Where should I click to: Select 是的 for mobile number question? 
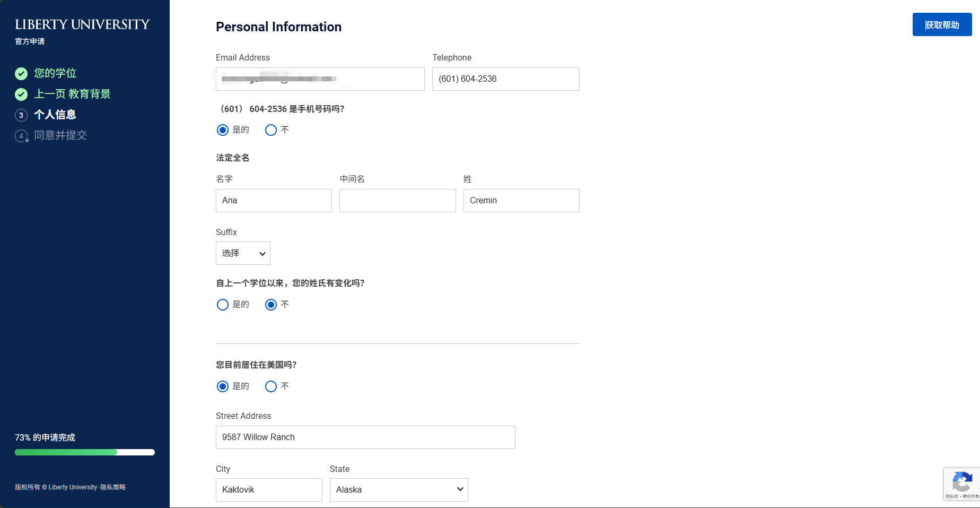click(223, 130)
